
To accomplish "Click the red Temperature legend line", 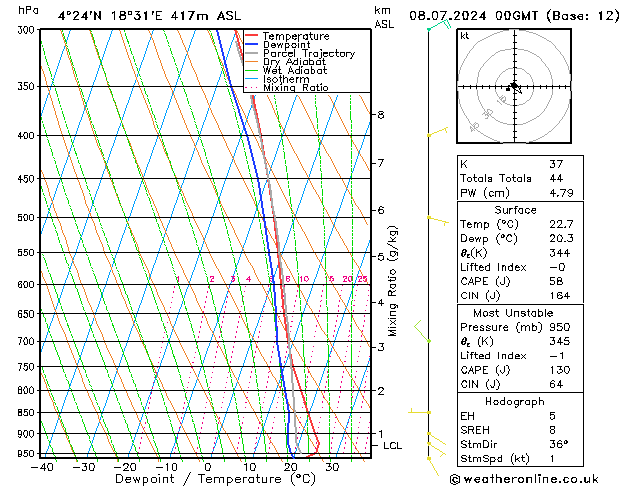I will click(x=252, y=36).
